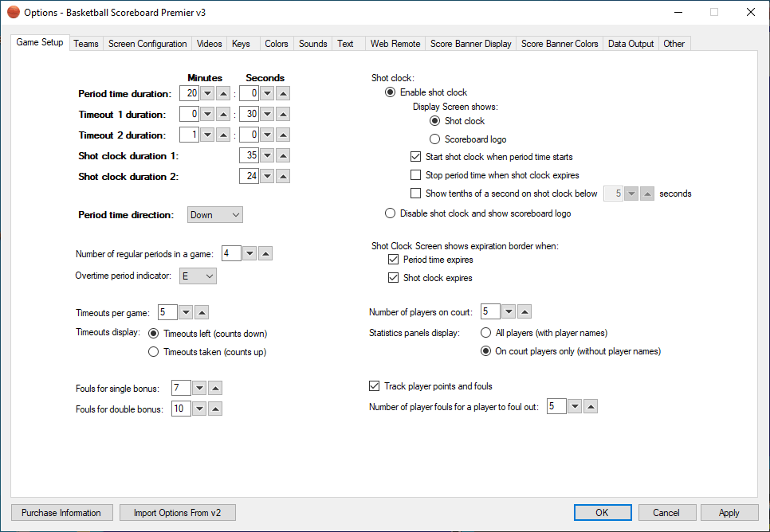Screen dimensions: 770x532
Task: Decrease Shot clock duration 2 value
Action: [267, 176]
